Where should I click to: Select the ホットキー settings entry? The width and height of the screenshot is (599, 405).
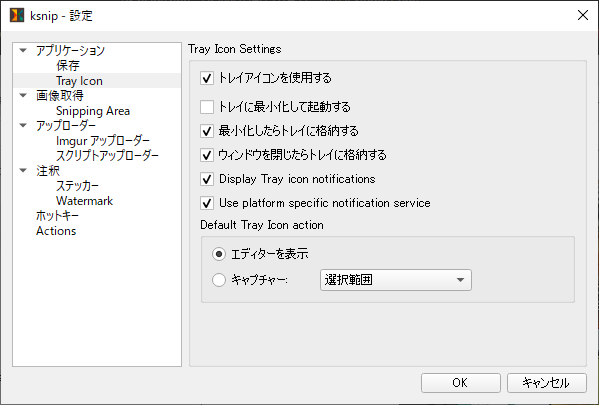57,216
